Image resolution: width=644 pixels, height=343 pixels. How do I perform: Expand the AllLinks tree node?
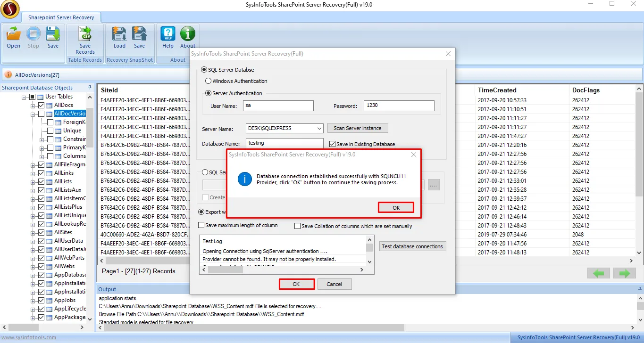click(33, 173)
